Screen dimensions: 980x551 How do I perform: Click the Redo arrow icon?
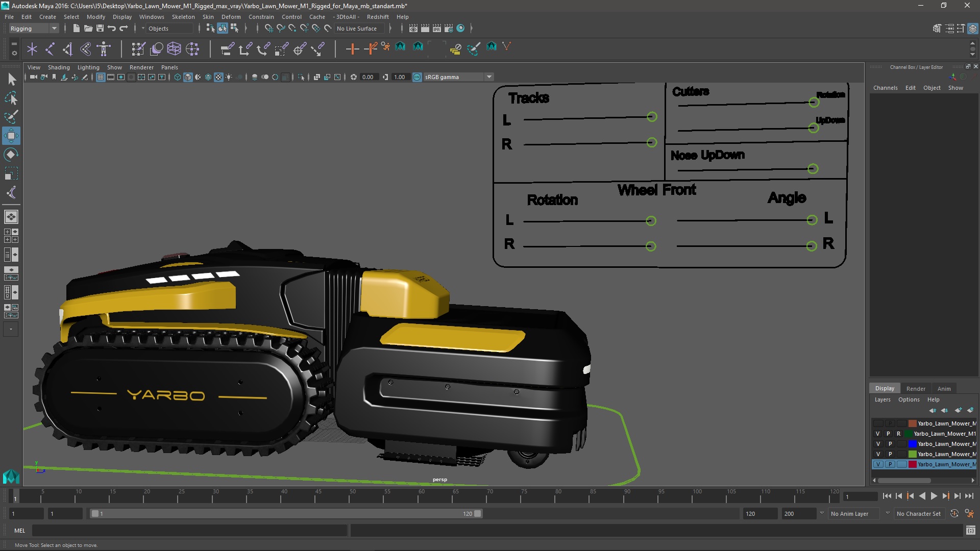tap(124, 29)
